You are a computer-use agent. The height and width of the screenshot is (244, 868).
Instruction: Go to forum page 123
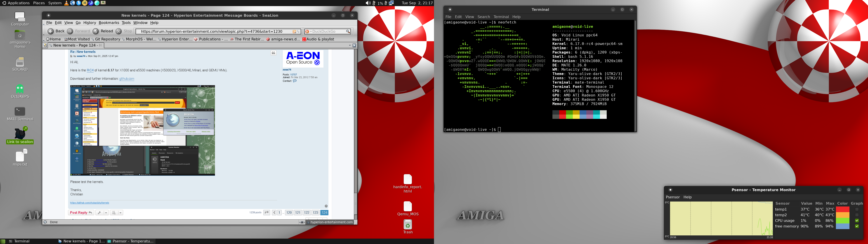tap(315, 213)
